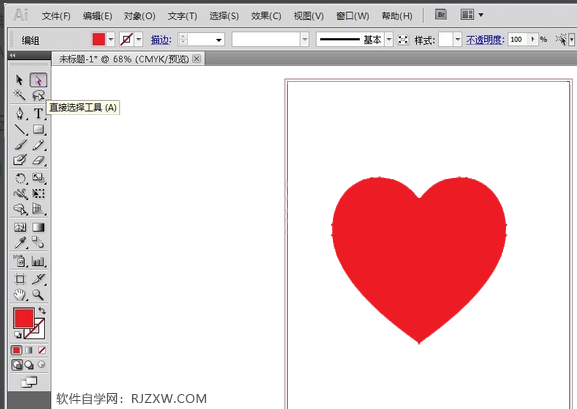Screen dimensions: 577x409
Task: Change the screen mode at toolbar bottom
Action: pyautogui.click(x=29, y=382)
